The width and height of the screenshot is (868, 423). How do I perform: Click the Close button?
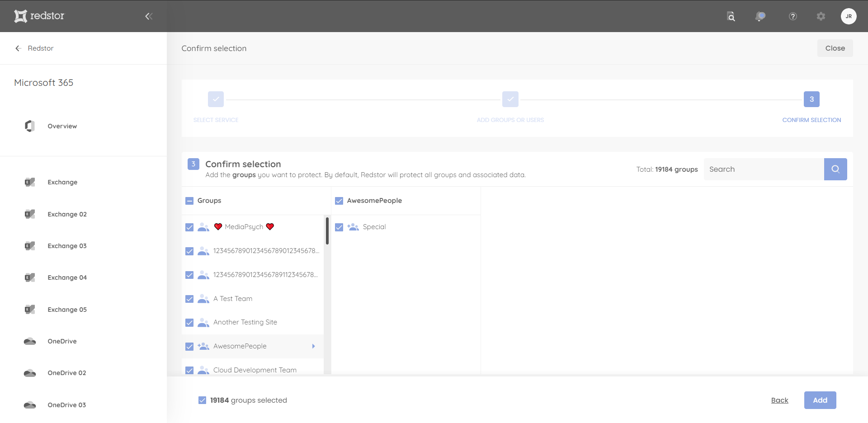835,48
